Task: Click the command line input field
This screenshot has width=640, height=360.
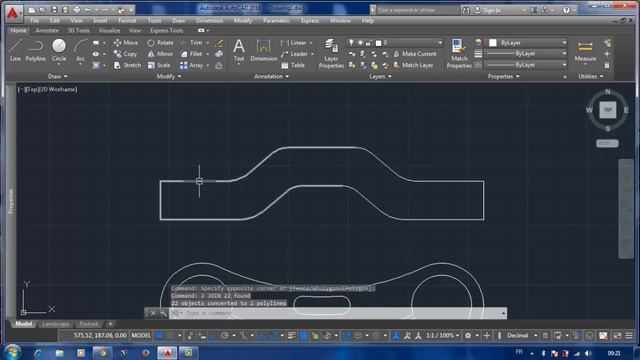Action: 339,313
